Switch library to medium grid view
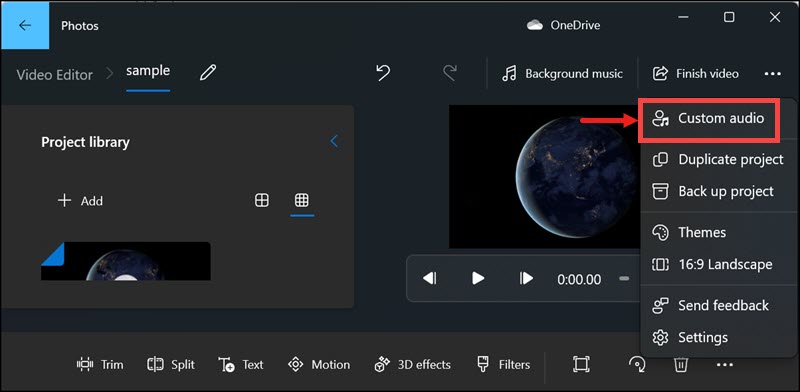 coord(262,201)
